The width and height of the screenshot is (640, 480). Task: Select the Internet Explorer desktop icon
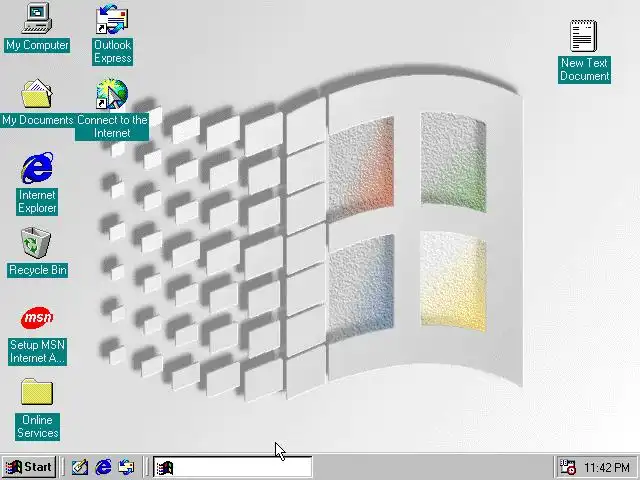pos(37,168)
